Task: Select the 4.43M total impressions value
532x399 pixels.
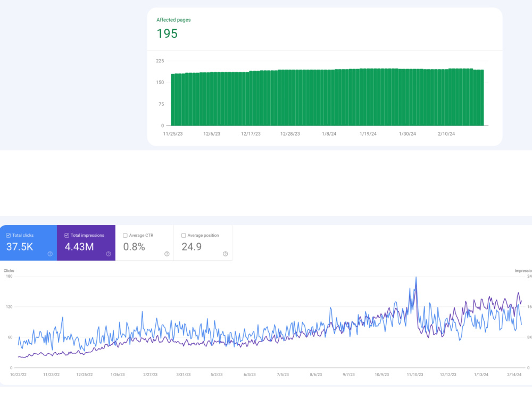Action: coord(79,247)
